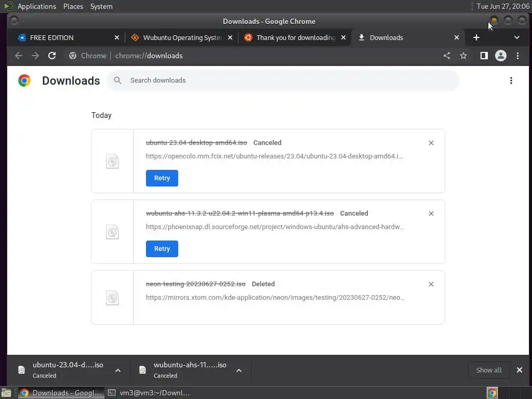This screenshot has height=399, width=532.
Task: Open a new tab with plus button
Action: point(476,37)
